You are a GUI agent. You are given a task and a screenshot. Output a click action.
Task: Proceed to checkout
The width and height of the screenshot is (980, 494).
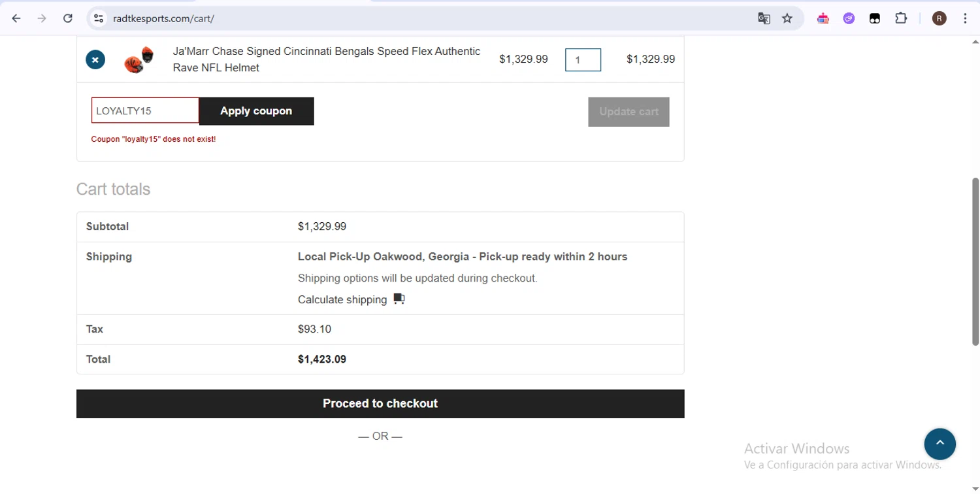point(380,404)
